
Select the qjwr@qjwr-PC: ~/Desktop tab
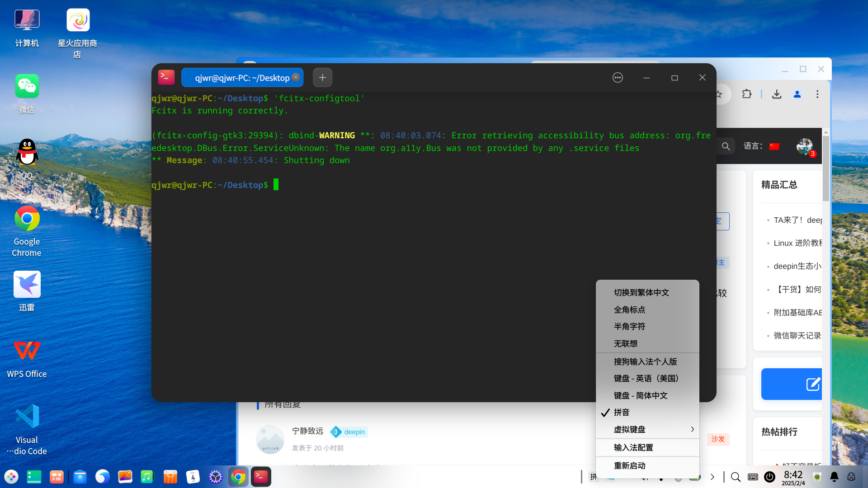coord(242,78)
